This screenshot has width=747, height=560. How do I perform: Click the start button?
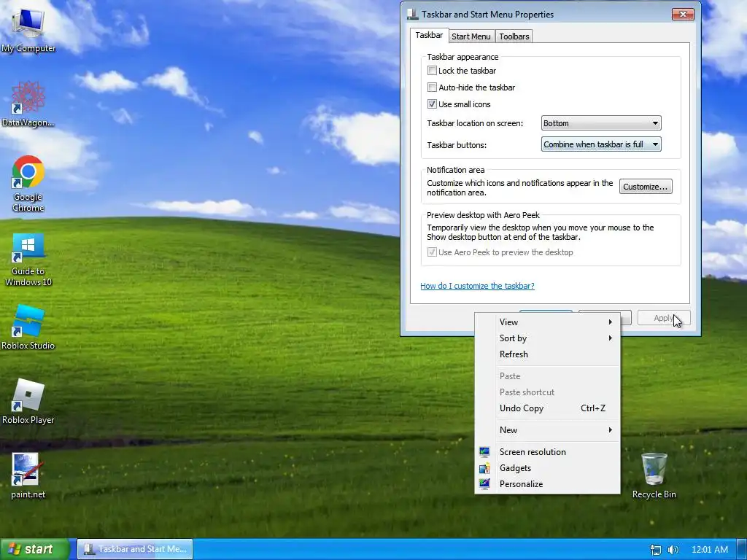coord(34,549)
